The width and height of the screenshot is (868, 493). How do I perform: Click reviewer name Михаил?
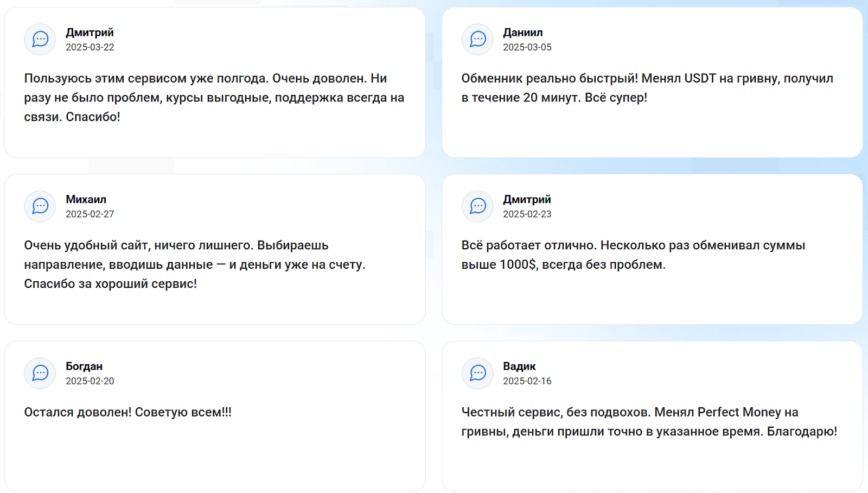[86, 199]
